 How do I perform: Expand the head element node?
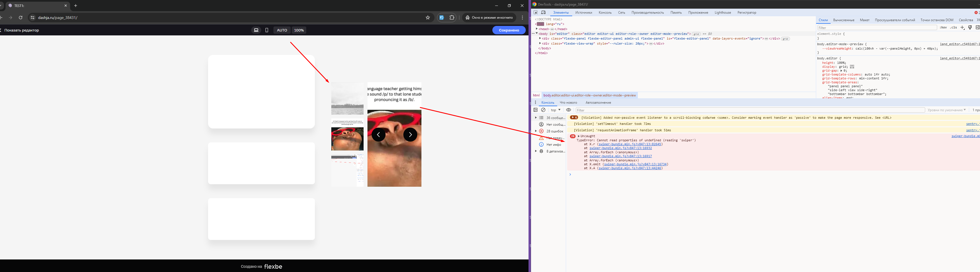[x=537, y=29]
